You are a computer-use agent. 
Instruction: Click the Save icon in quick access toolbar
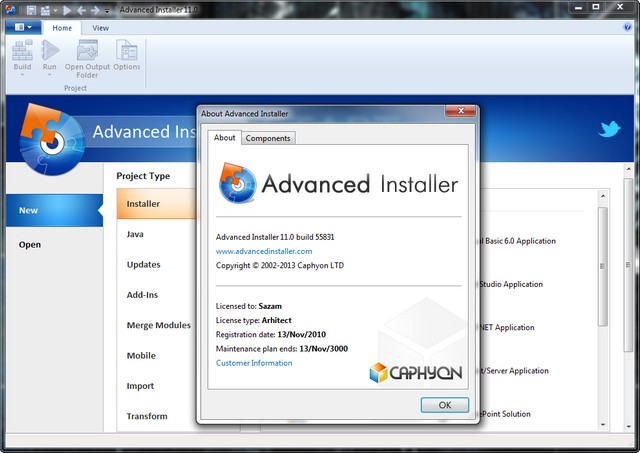(x=31, y=10)
